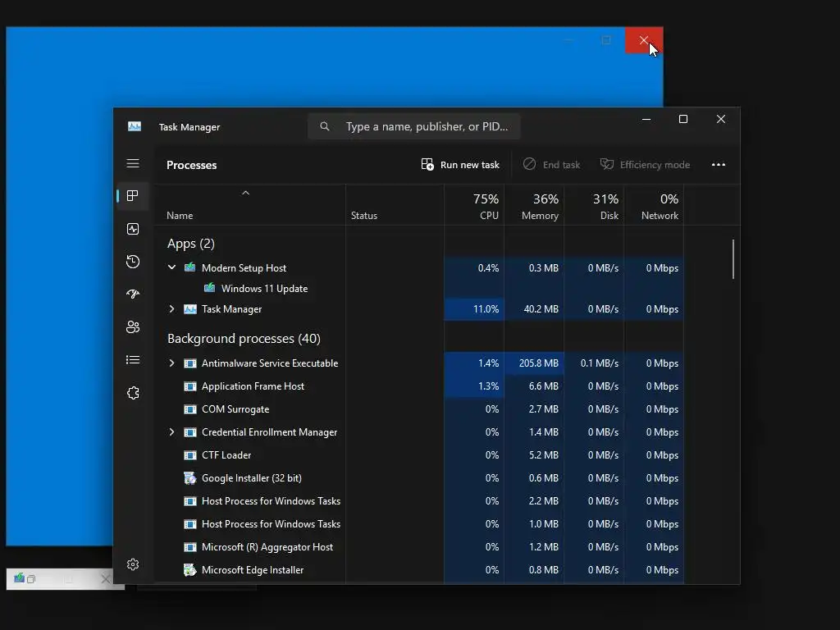
Task: Collapse the Modern Setup Host group
Action: (x=171, y=267)
